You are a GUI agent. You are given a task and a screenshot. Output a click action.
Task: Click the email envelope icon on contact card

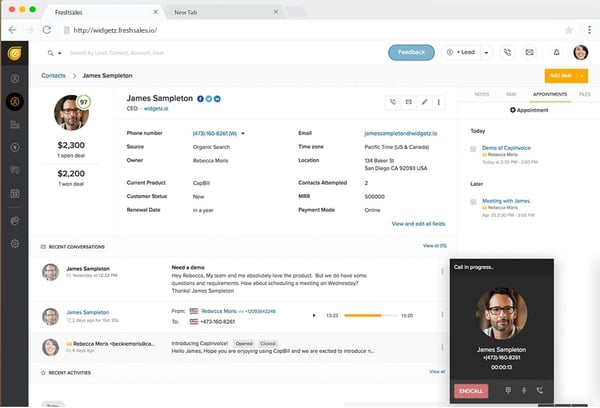pyautogui.click(x=408, y=102)
